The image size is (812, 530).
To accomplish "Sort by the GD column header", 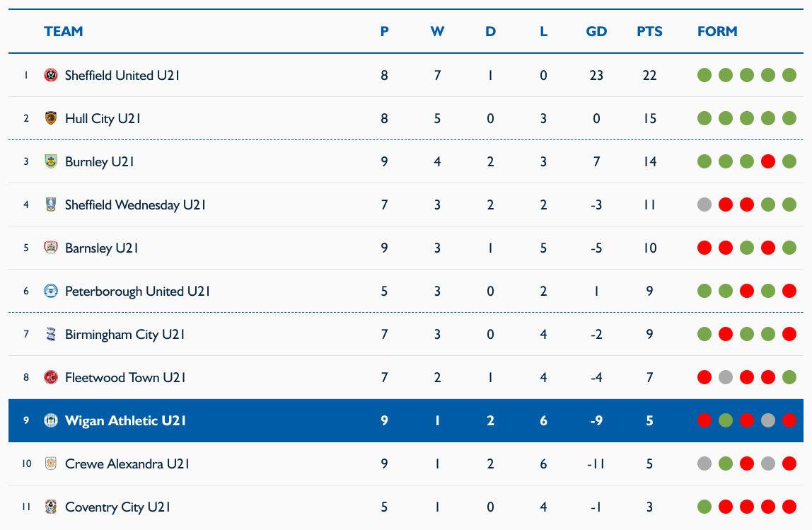I will click(x=596, y=32).
